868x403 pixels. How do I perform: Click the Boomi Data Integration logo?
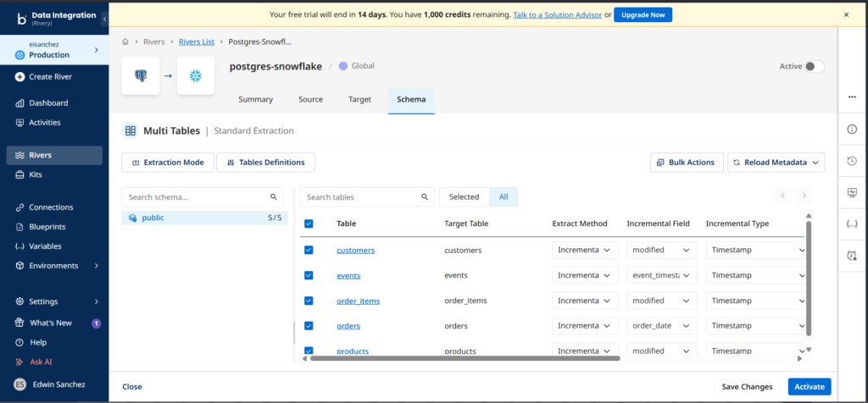[21, 19]
